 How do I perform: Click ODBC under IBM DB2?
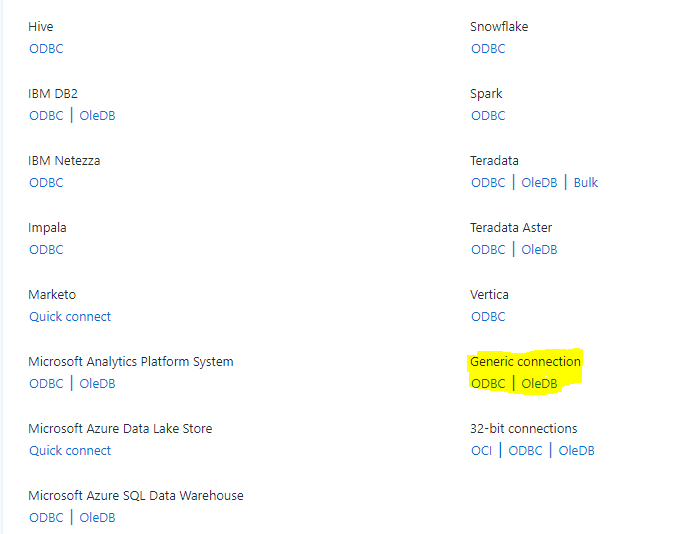tap(46, 116)
